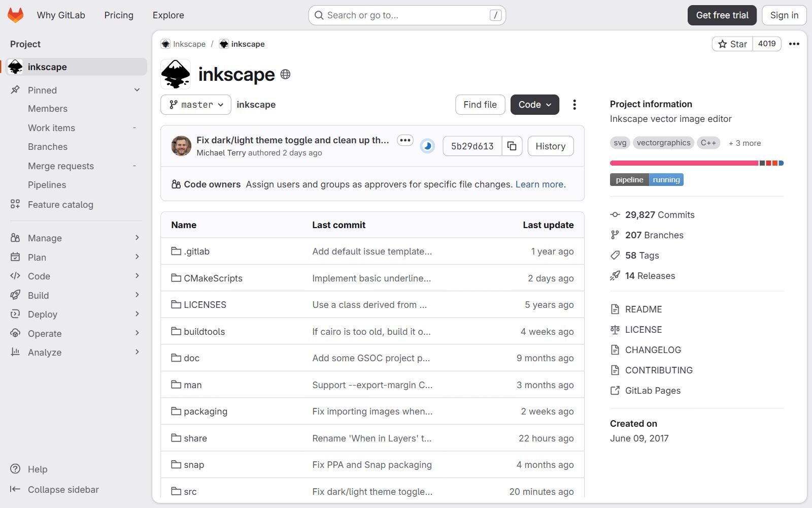Image resolution: width=812 pixels, height=508 pixels.
Task: Click the Help question mark icon
Action: [x=16, y=469]
